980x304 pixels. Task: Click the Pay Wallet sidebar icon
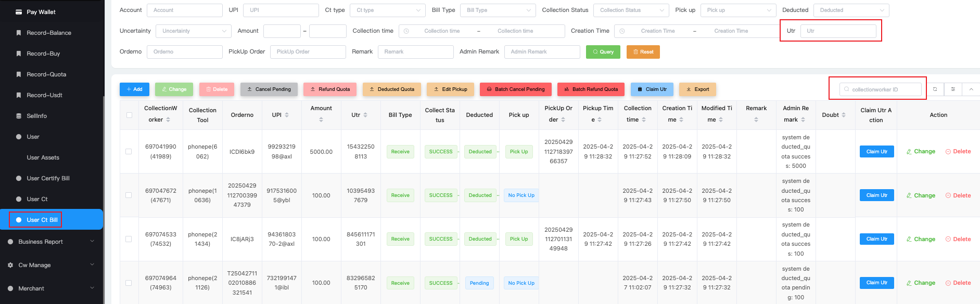(19, 12)
